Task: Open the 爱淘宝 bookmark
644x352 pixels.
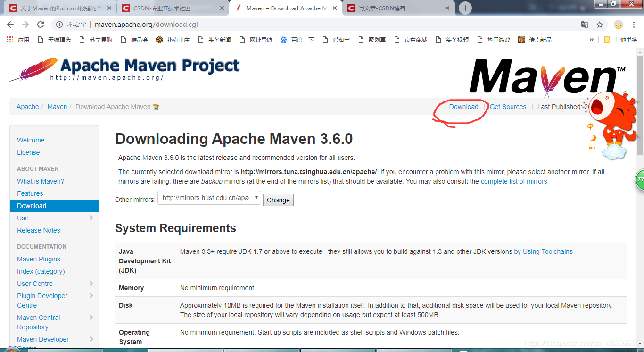Action: click(x=337, y=40)
